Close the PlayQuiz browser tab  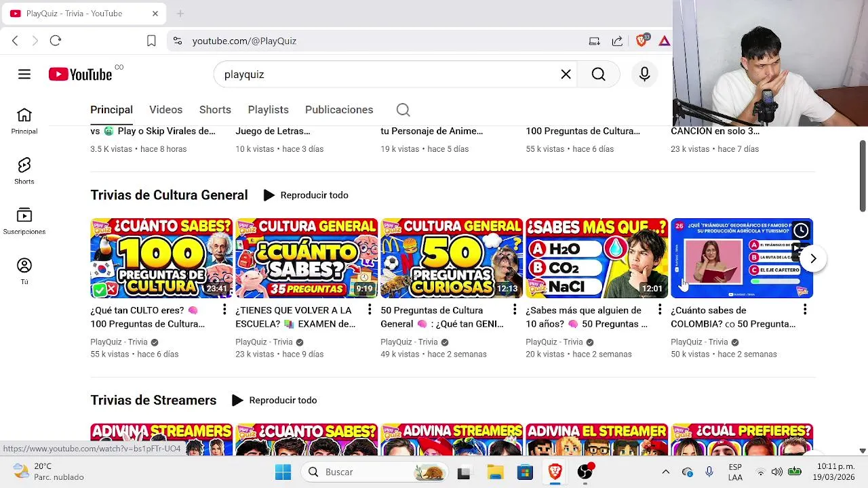point(155,14)
